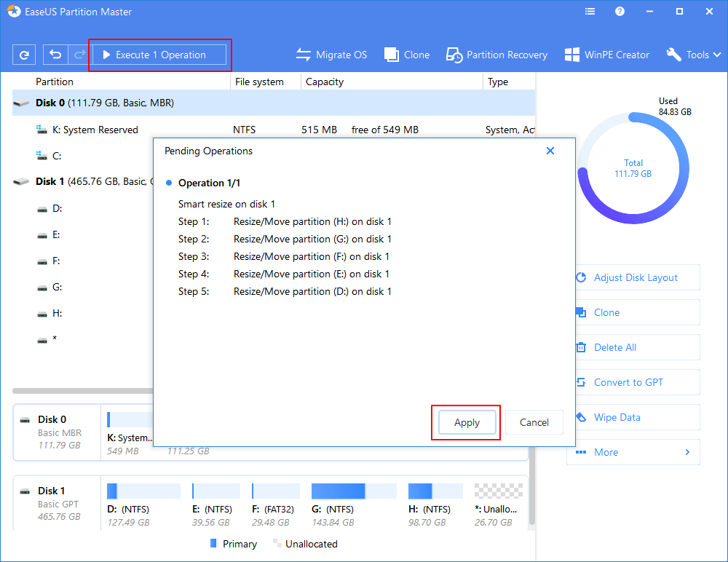728x562 pixels.
Task: Click the Total 111.79 GB usage ring
Action: click(x=633, y=168)
